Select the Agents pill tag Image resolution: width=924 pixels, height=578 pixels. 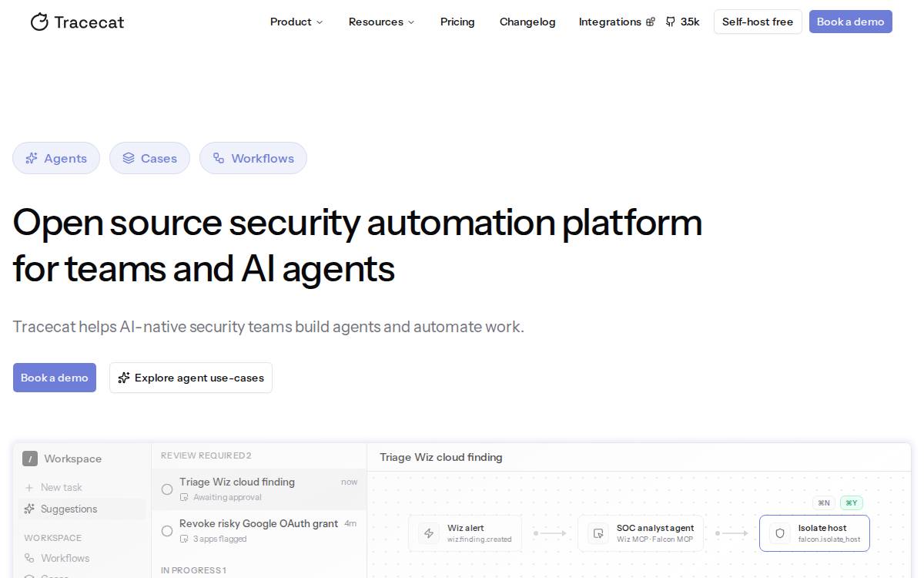point(56,158)
